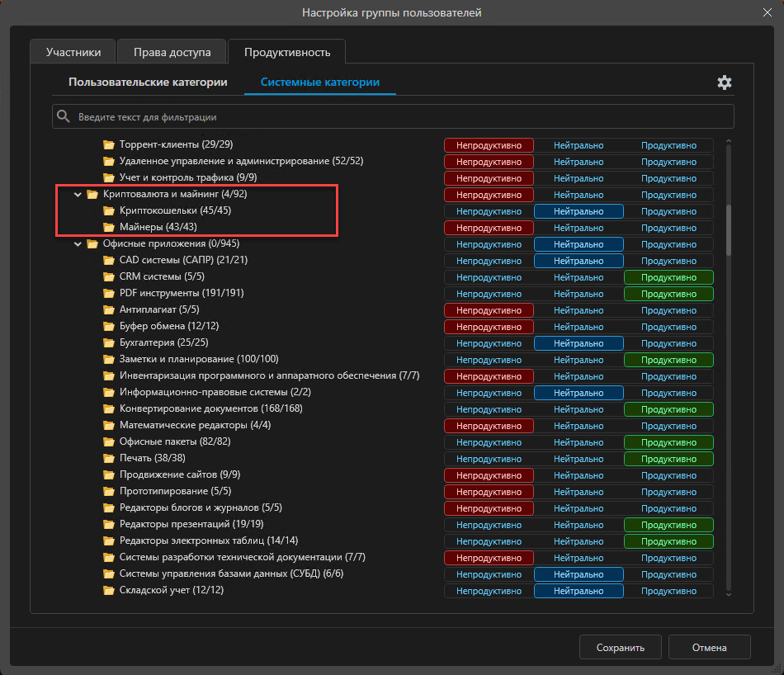The image size is (784, 675).
Task: Mark Криптокошельки as Непродуктивно
Action: point(489,211)
